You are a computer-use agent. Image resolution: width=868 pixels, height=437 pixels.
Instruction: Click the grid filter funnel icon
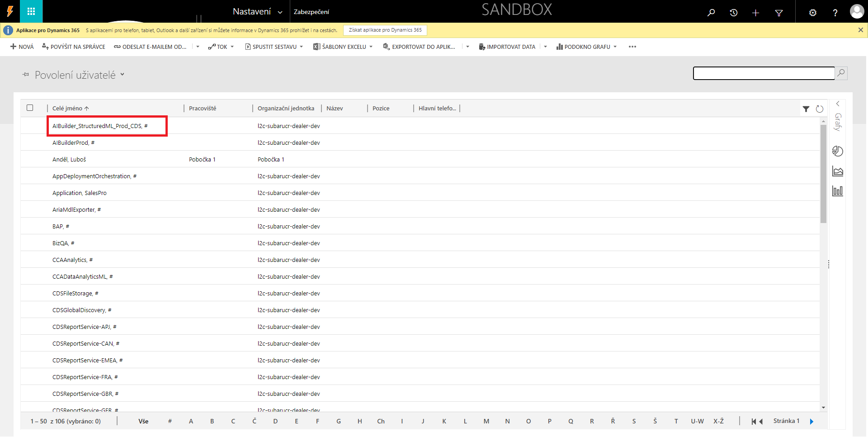pos(806,109)
